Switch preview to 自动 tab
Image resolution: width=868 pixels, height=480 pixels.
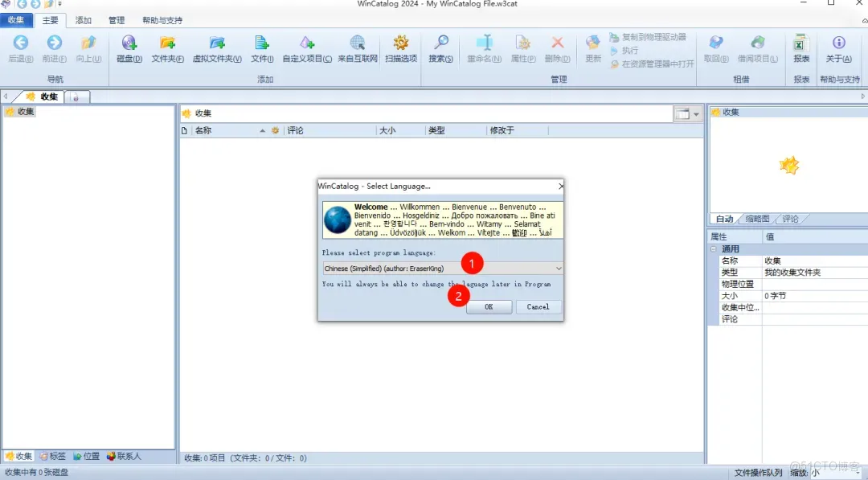(725, 219)
